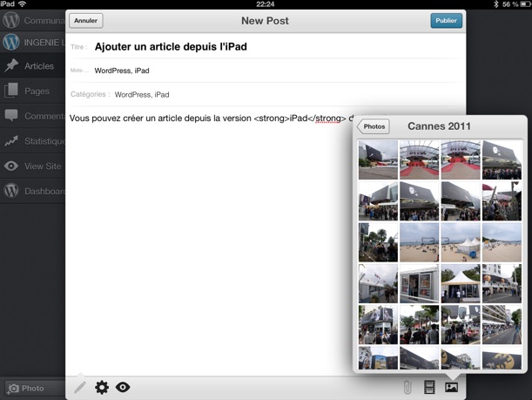Image resolution: width=532 pixels, height=400 pixels.
Task: Select first photo in fifth row, billboard and crowd
Action: click(378, 324)
